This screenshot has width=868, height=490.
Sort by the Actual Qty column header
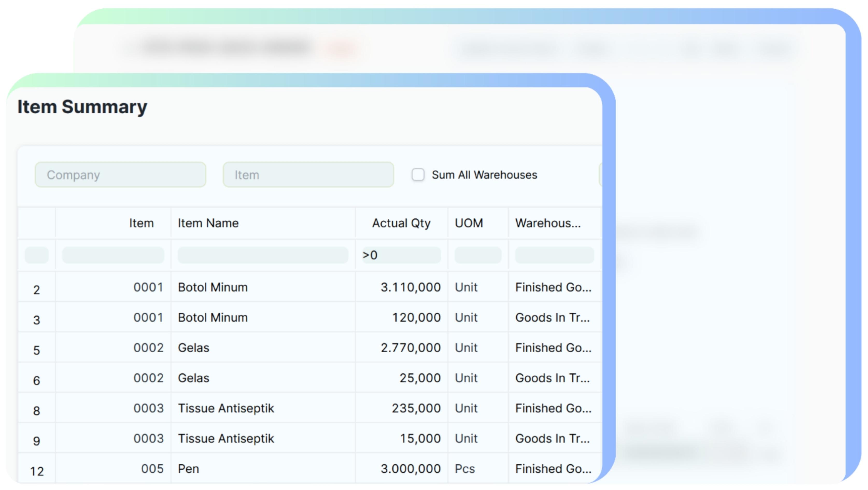[401, 223]
